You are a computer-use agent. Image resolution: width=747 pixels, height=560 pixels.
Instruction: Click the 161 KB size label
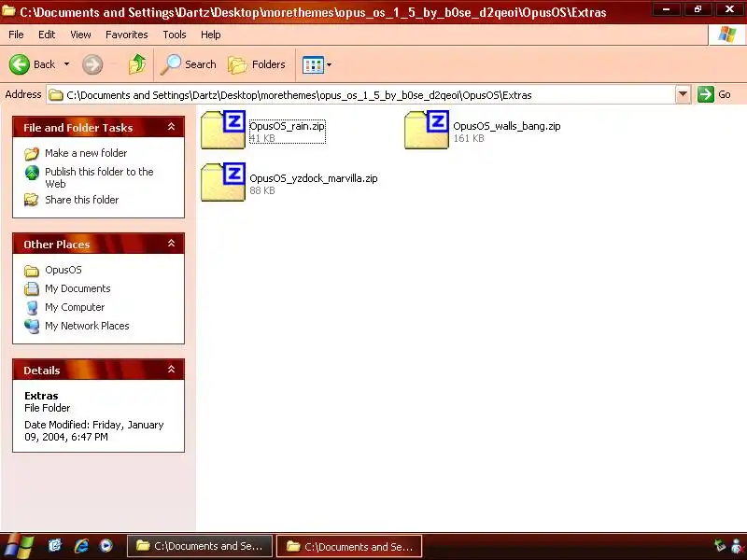469,138
